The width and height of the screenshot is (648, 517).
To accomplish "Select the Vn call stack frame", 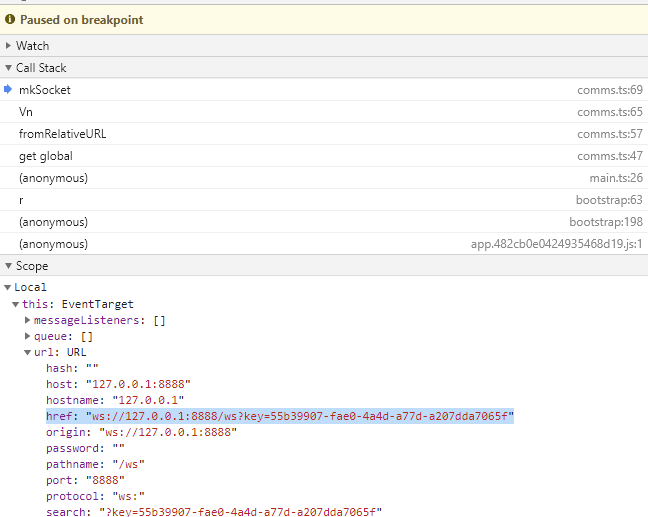I will [x=324, y=112].
